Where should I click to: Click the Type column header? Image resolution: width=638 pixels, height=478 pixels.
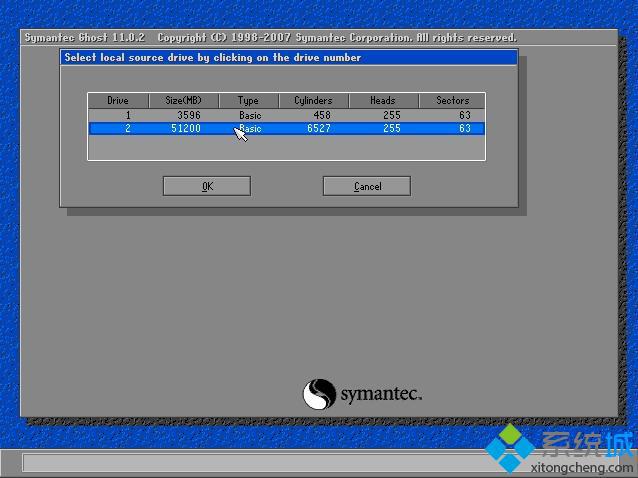pos(249,100)
